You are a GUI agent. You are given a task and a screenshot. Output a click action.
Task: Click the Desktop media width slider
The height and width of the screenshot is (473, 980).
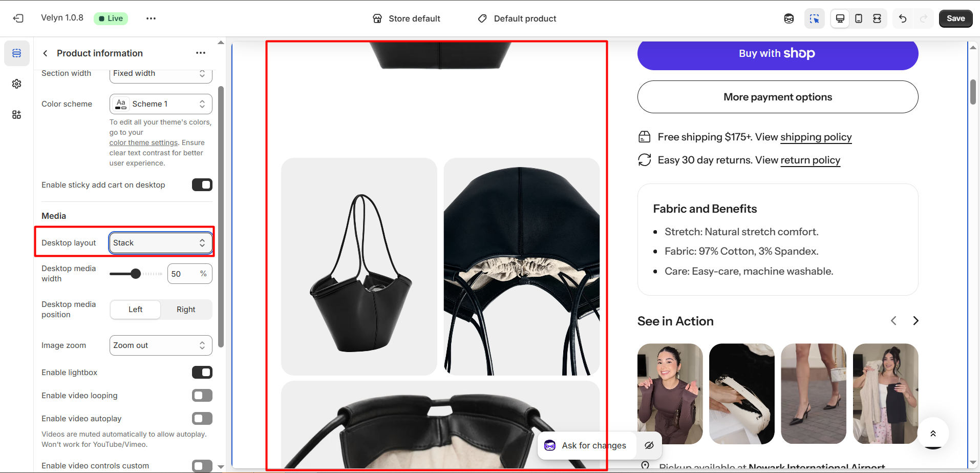coord(136,274)
